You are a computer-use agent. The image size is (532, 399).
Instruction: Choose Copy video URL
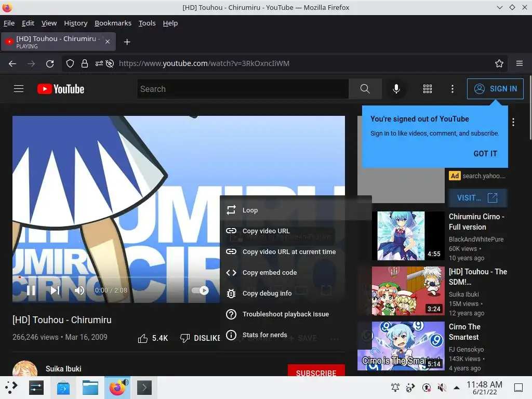[296, 231]
